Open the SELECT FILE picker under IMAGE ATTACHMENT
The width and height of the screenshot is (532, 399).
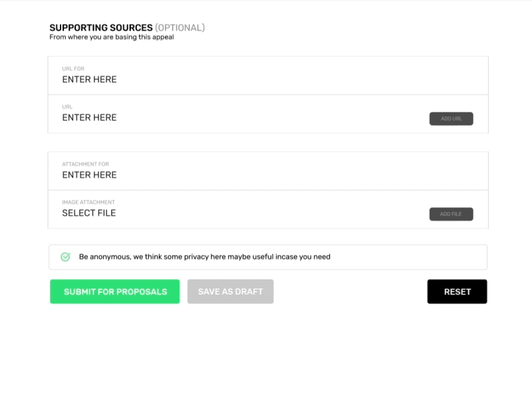[x=89, y=213]
